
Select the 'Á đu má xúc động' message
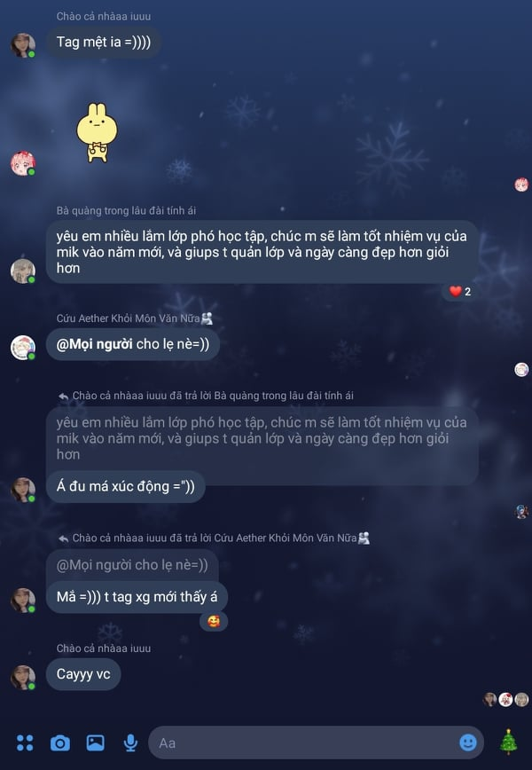click(x=126, y=487)
